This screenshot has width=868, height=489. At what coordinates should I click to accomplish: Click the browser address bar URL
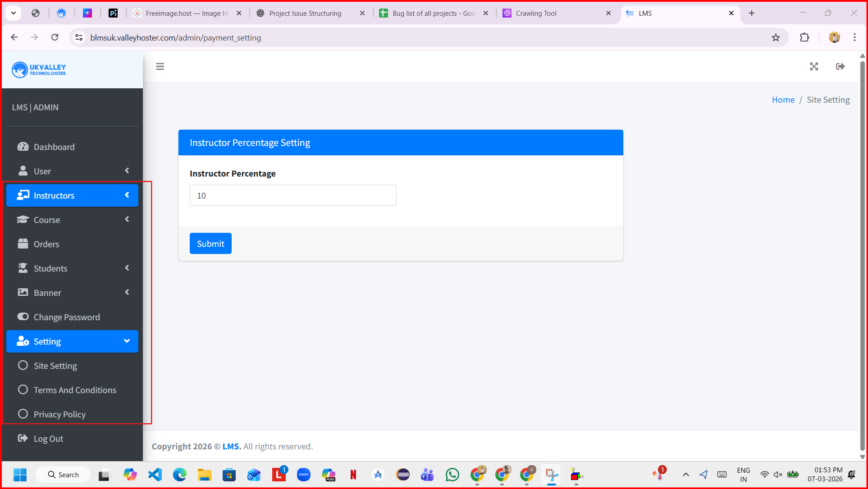(x=176, y=37)
